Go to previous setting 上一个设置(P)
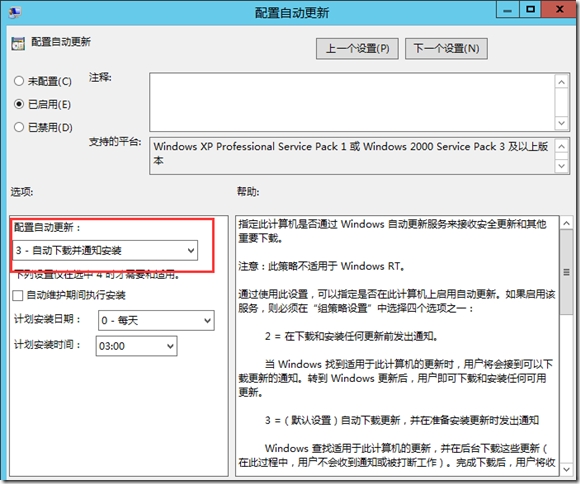Image resolution: width=580 pixels, height=484 pixels. tap(357, 48)
